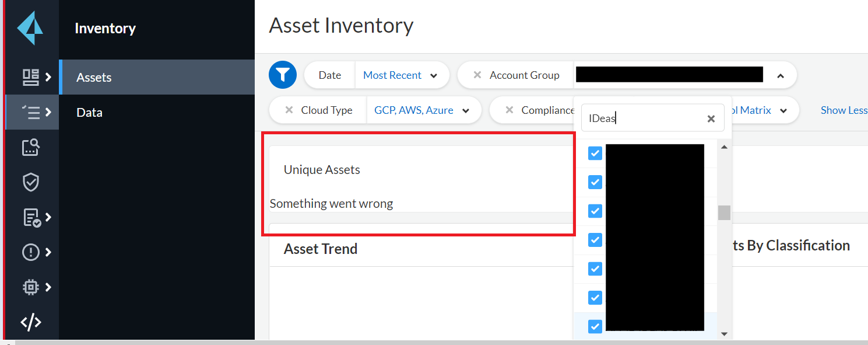Uncheck the first account group checkbox
868x345 pixels.
[595, 153]
